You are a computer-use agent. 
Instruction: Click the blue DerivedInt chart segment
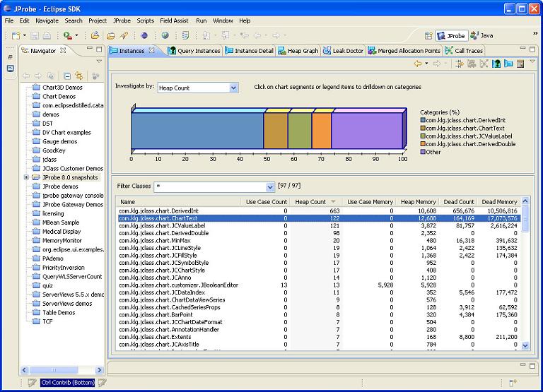coord(197,131)
